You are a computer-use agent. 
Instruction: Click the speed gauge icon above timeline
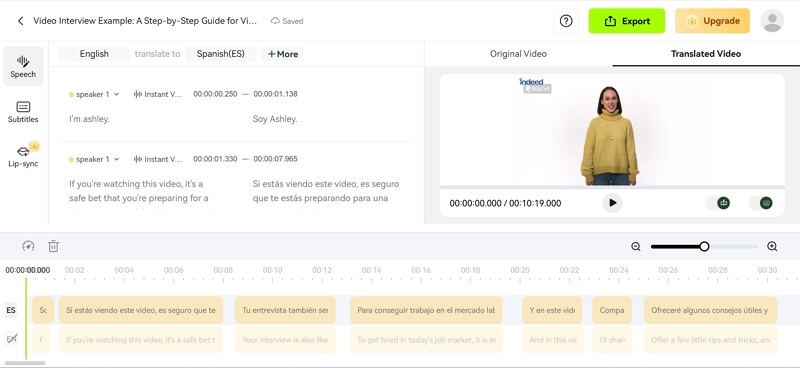pyautogui.click(x=28, y=247)
